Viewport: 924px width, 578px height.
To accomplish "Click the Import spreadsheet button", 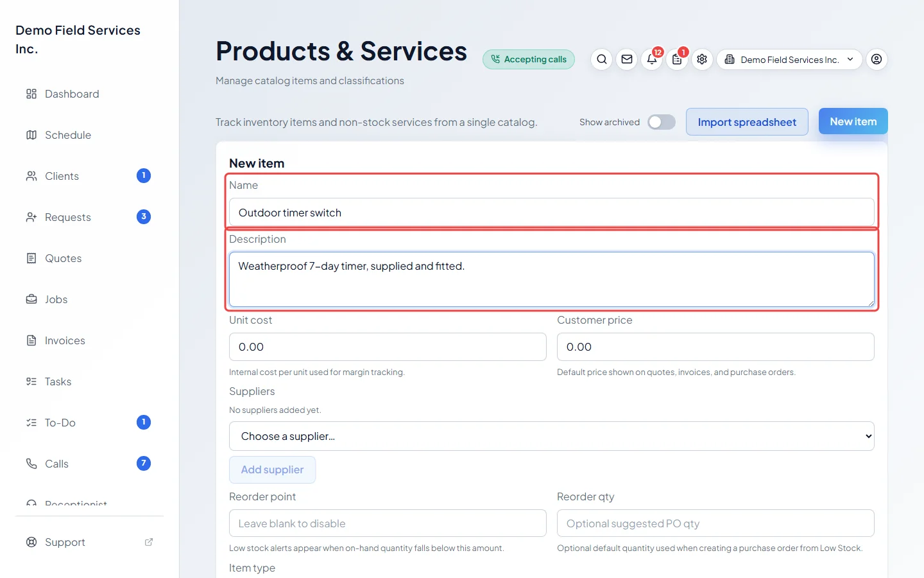I will coord(747,122).
